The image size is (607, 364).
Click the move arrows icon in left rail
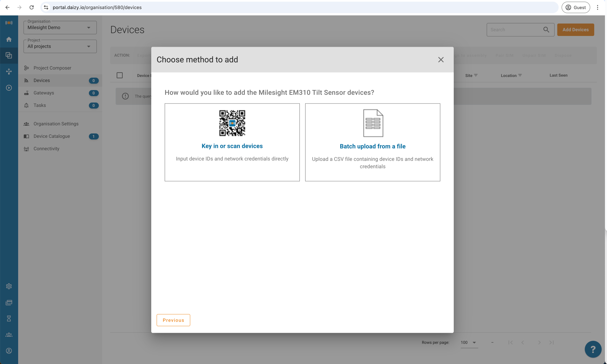(x=9, y=72)
